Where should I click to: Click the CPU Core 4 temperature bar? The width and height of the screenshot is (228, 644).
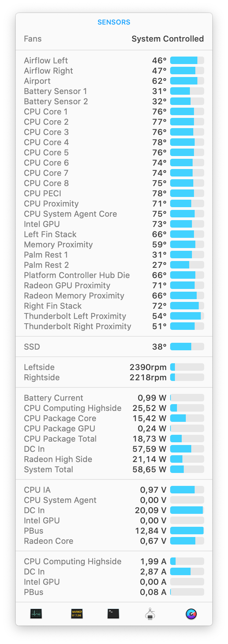[x=187, y=142]
